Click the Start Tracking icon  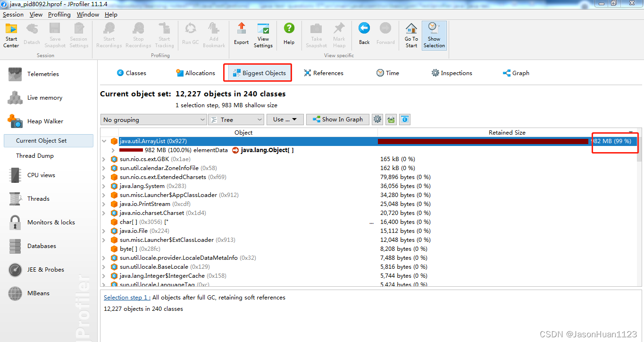(164, 35)
